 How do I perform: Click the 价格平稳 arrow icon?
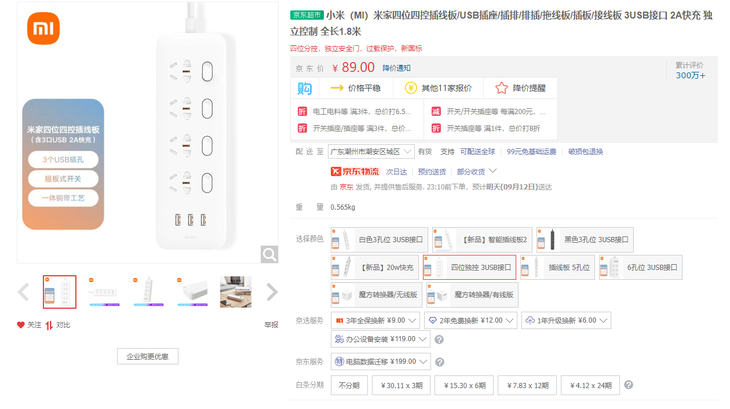pyautogui.click(x=337, y=88)
